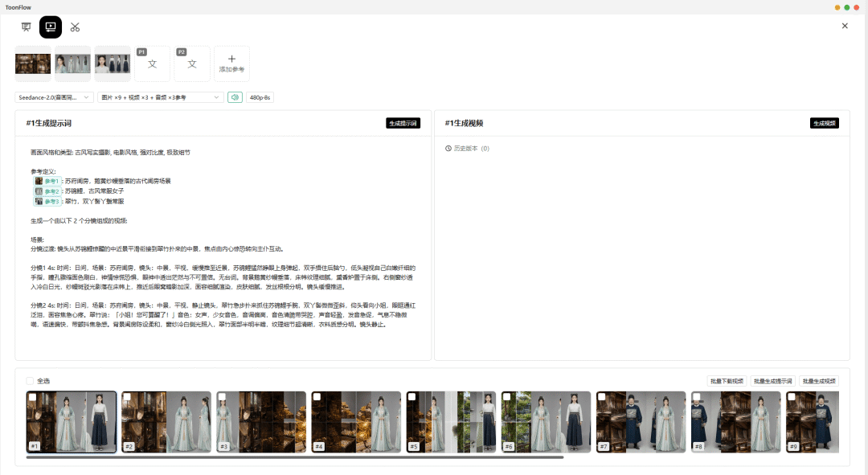This screenshot has height=475, width=868.
Task: Expand the 图片×9+视频×3+音频×3参考 dropdown
Action: point(161,97)
